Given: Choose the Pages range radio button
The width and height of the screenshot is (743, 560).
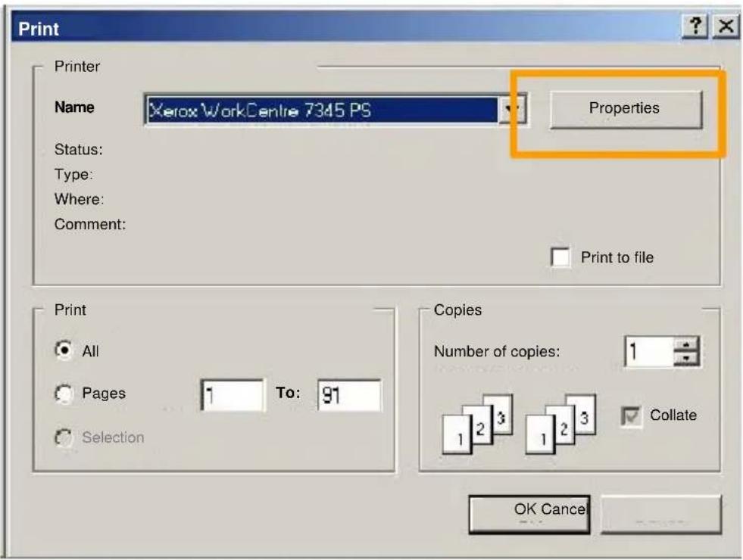Looking at the screenshot, I should (64, 393).
